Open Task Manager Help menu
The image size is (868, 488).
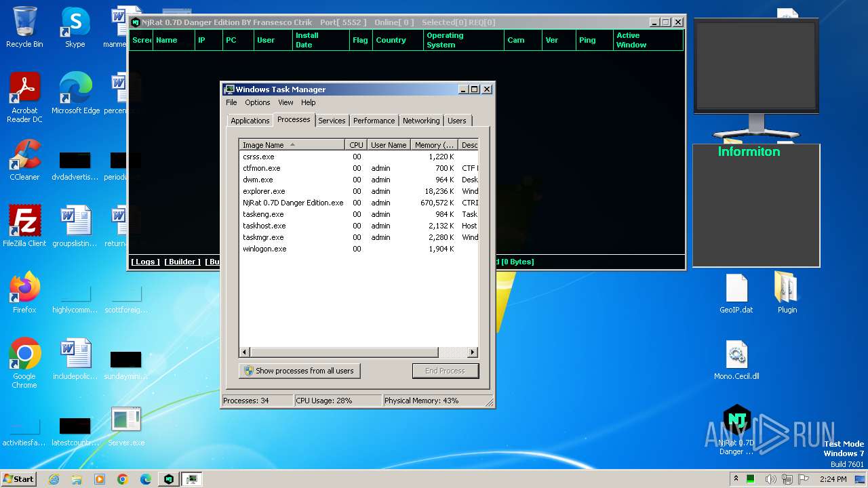click(308, 102)
